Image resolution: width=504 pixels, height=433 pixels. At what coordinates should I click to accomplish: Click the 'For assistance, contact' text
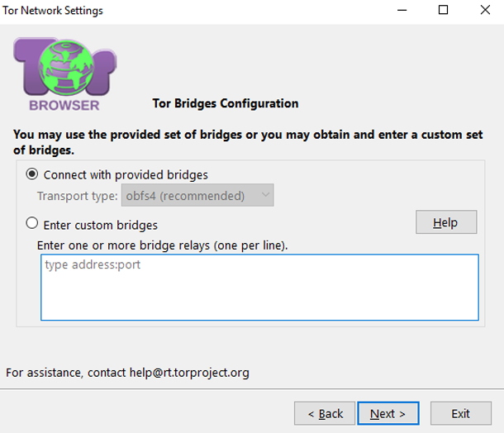pos(66,373)
